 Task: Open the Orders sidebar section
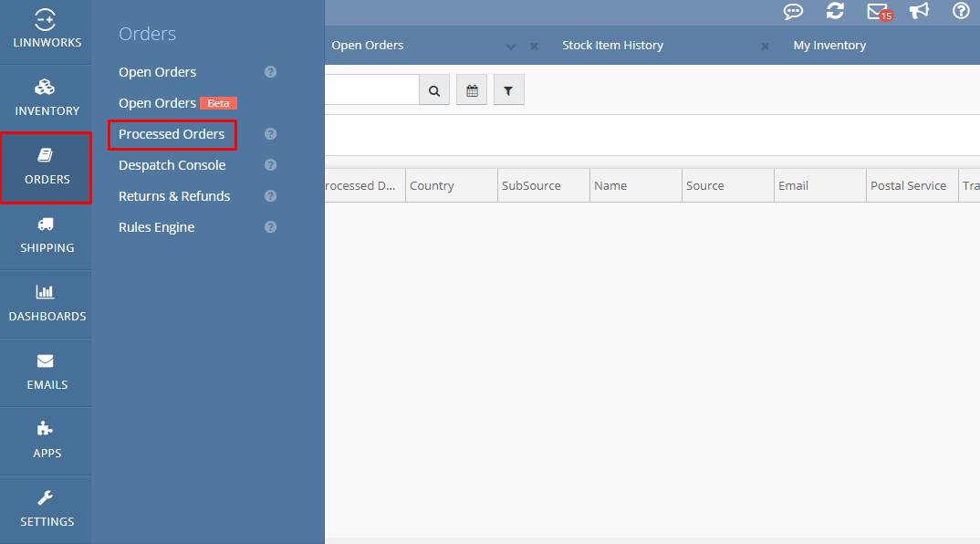[x=46, y=168]
